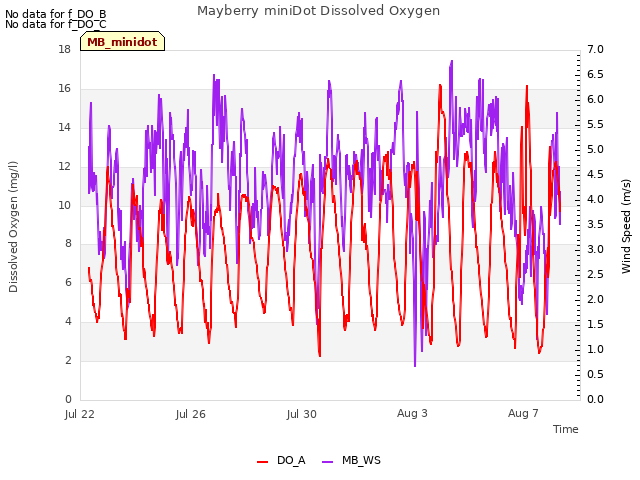Toggle the DO_A series in legend

281,461
